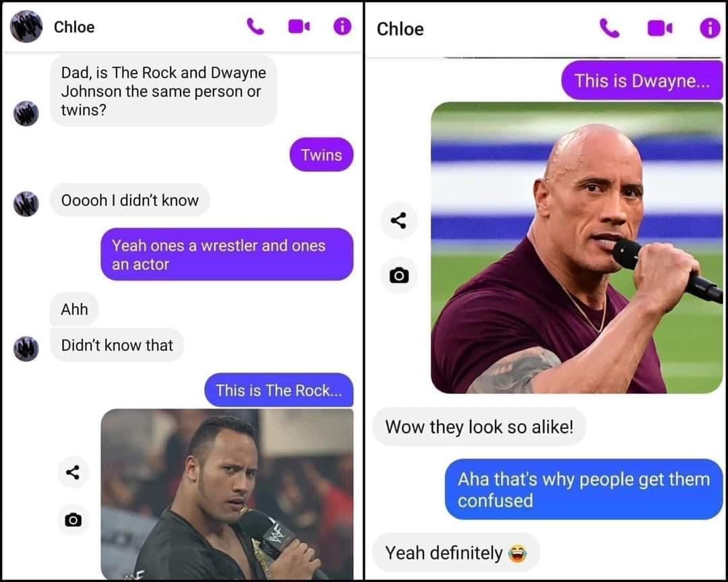Select the 'Twins' message bubble
Screen dimensions: 728x582
[322, 154]
